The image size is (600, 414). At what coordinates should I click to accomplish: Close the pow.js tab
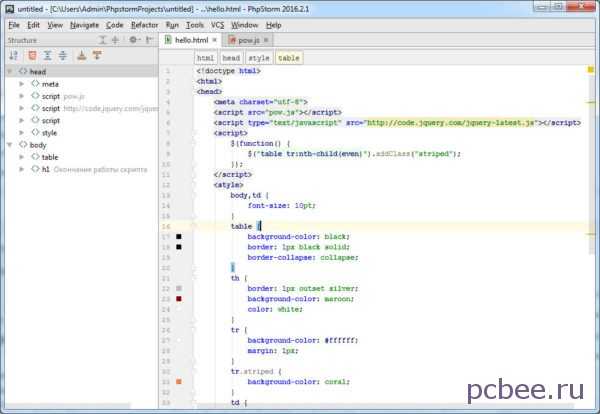(x=266, y=40)
